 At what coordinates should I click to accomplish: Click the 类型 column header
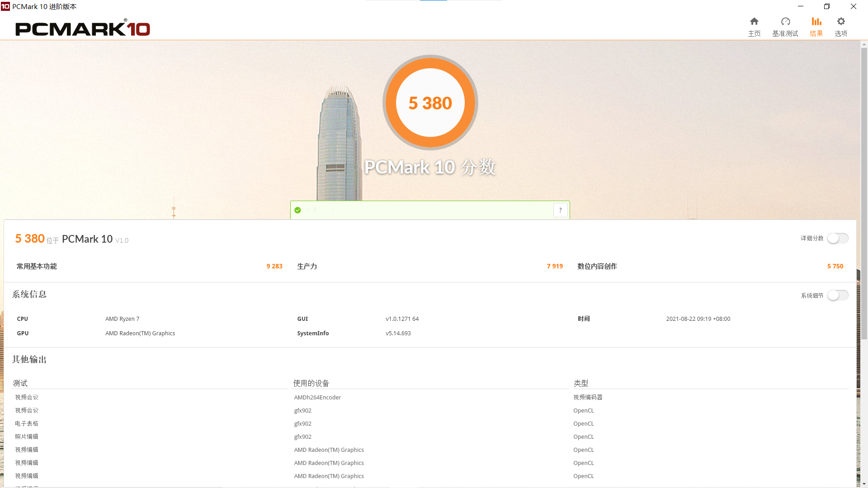[581, 383]
